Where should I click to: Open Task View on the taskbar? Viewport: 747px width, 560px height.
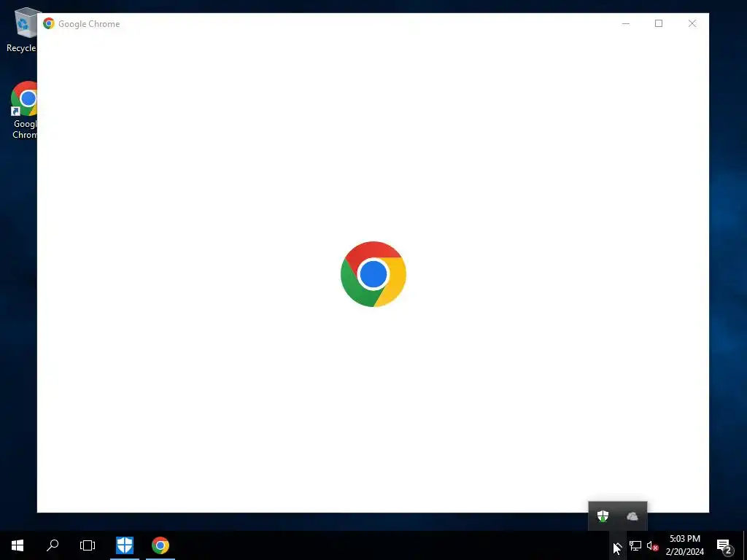(x=88, y=545)
